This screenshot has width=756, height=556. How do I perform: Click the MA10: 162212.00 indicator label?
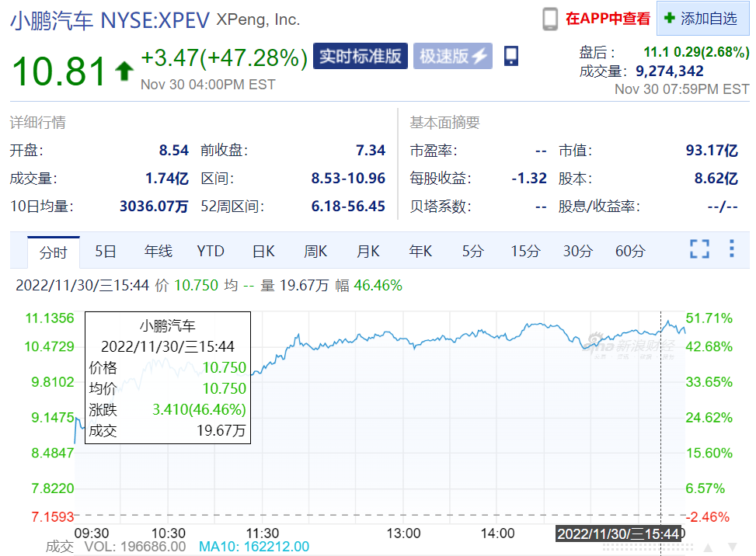click(254, 547)
